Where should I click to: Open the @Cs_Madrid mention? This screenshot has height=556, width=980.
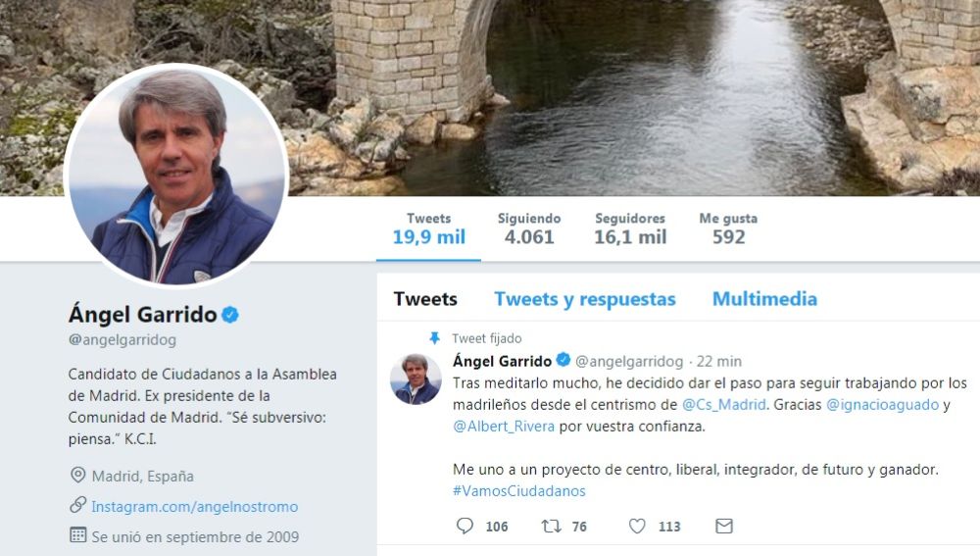tap(724, 405)
